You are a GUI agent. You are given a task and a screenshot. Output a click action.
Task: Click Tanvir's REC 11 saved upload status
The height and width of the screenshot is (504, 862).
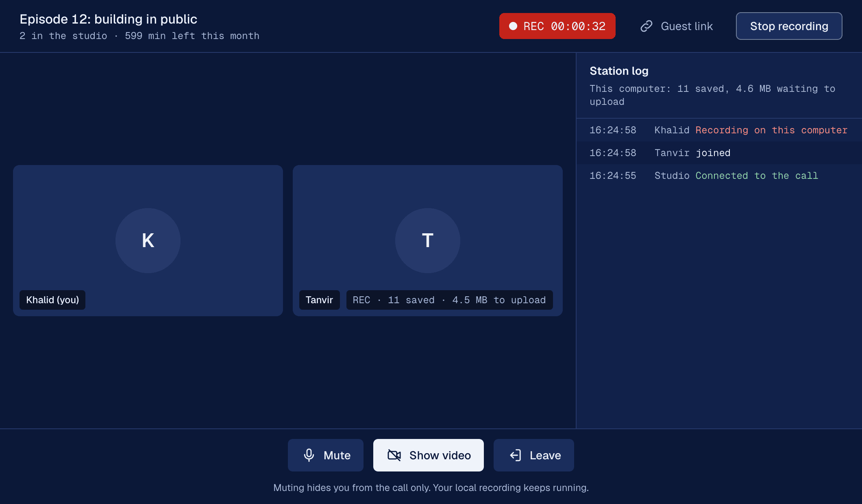pyautogui.click(x=449, y=300)
